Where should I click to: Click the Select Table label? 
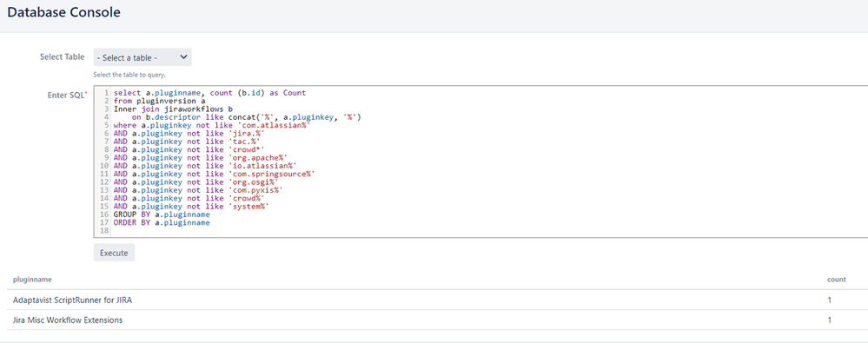62,57
